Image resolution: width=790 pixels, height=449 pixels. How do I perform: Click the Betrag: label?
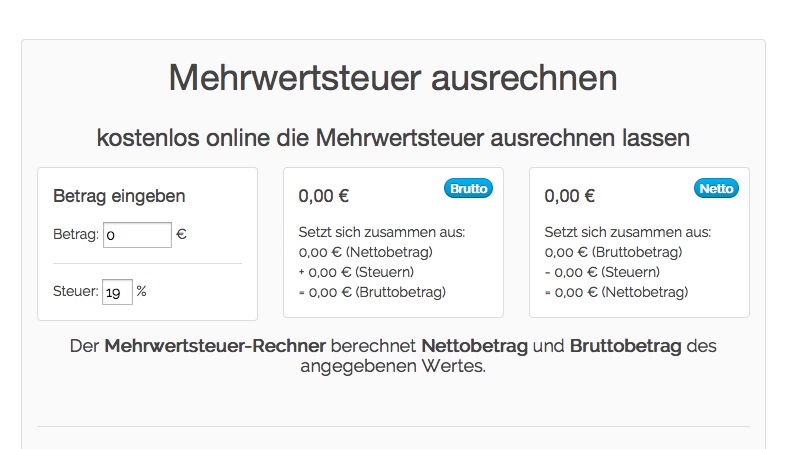click(x=76, y=234)
